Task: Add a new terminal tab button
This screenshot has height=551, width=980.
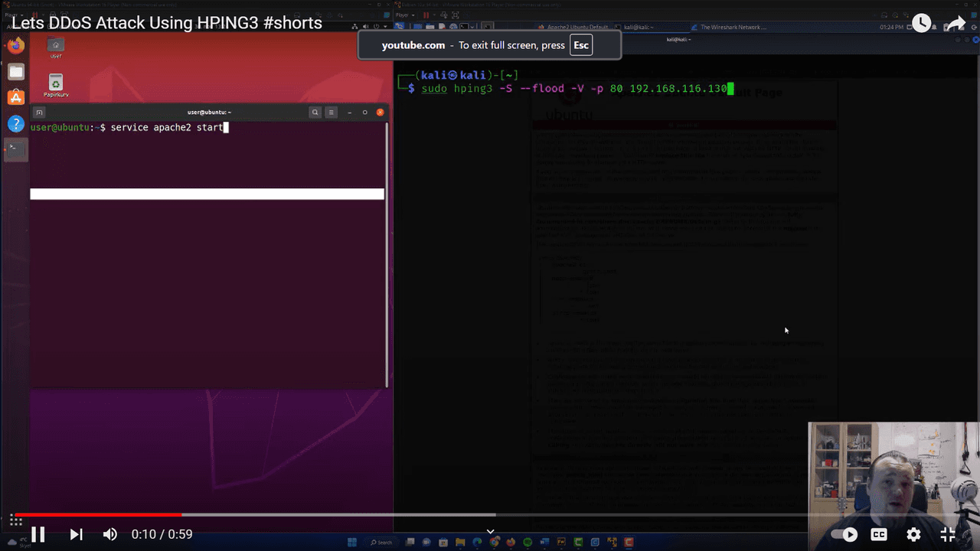Action: coord(39,112)
